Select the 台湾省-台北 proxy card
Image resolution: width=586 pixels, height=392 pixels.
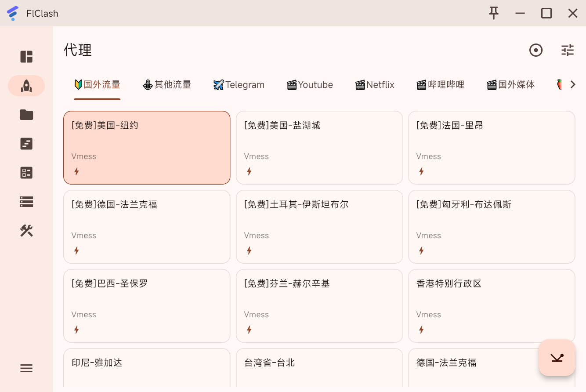(x=319, y=368)
